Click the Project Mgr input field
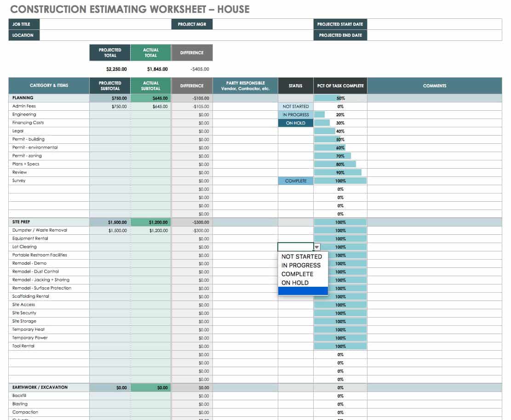The width and height of the screenshot is (511, 420). pyautogui.click(x=263, y=24)
